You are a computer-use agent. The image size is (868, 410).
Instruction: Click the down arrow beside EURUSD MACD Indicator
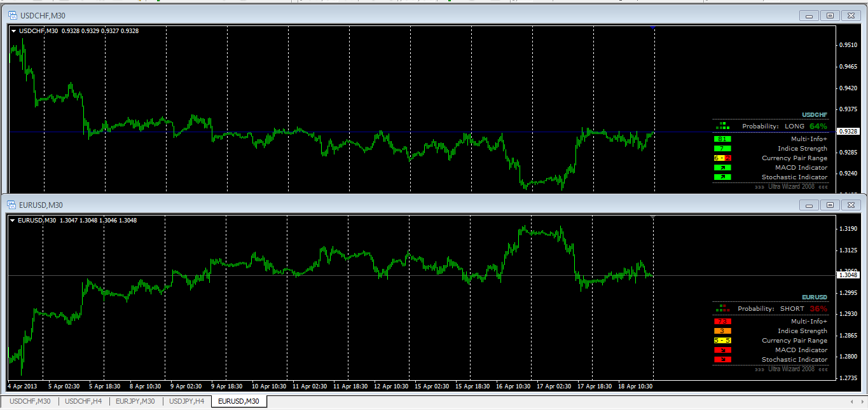coord(722,350)
